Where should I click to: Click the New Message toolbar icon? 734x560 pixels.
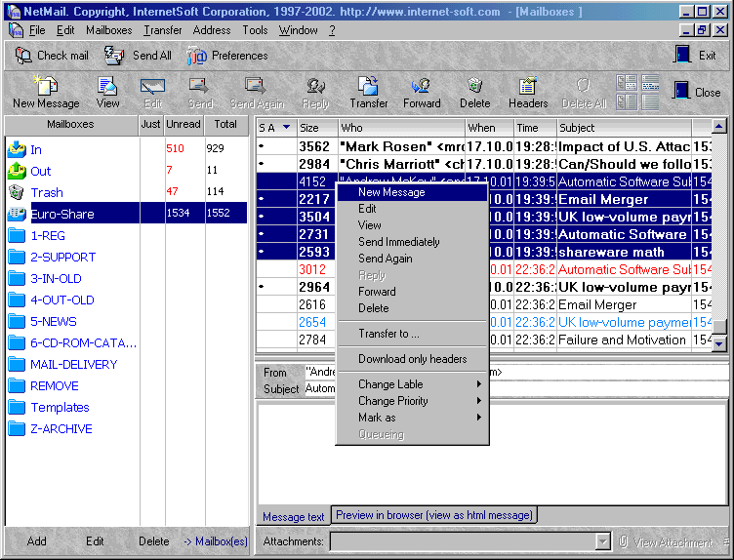[x=46, y=86]
